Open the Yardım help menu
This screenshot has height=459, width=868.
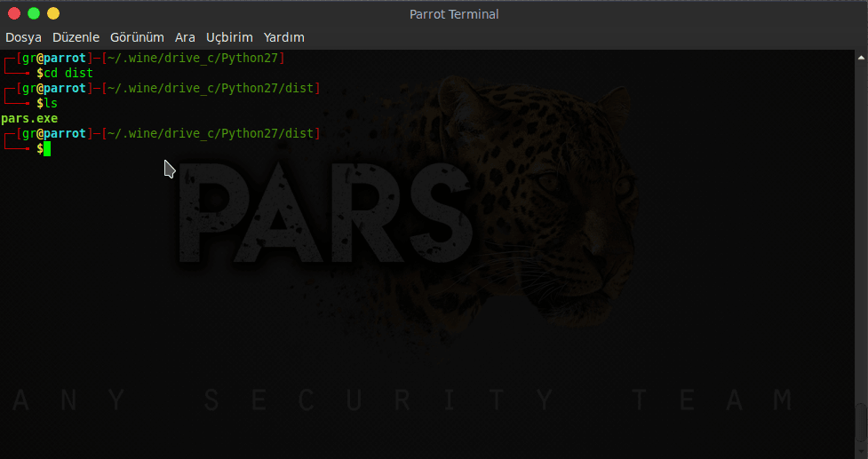(283, 37)
